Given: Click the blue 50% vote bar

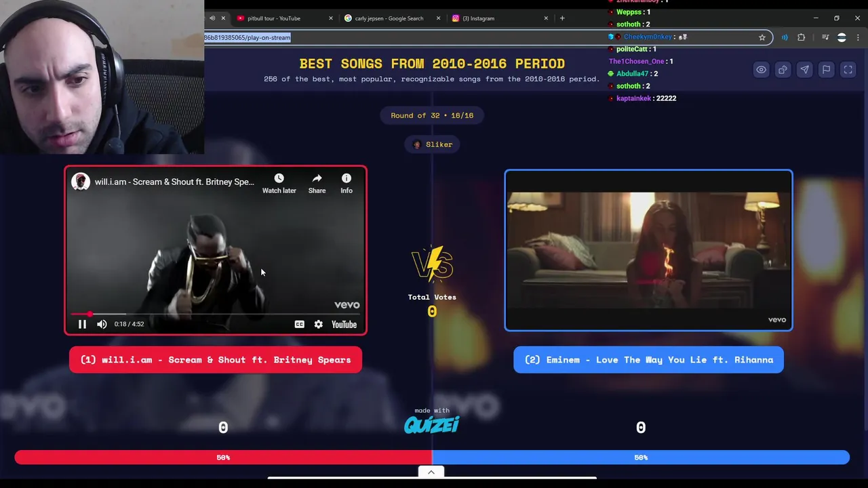Looking at the screenshot, I should [x=641, y=457].
